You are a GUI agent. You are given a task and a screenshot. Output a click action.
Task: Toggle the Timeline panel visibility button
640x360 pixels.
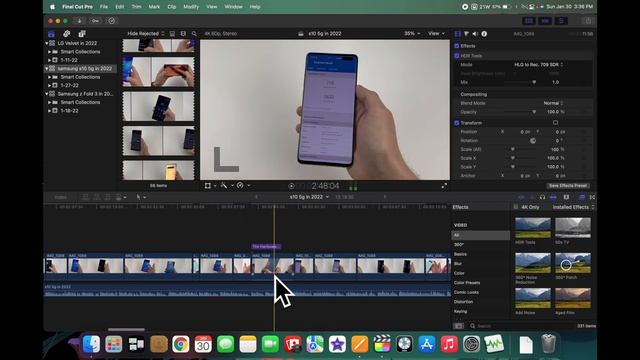coord(545,21)
